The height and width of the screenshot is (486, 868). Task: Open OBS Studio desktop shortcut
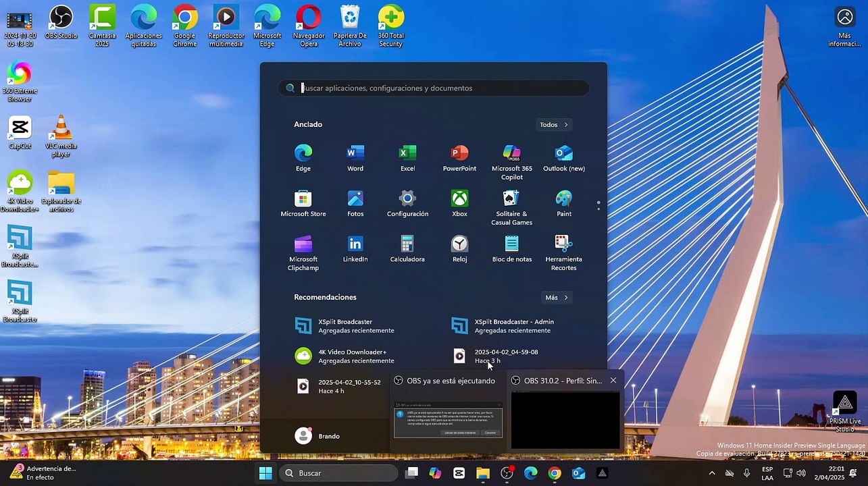coord(61,22)
